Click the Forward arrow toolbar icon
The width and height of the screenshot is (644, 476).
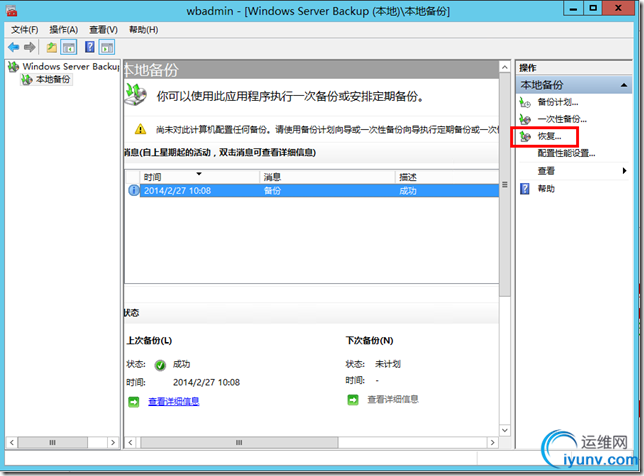29,48
